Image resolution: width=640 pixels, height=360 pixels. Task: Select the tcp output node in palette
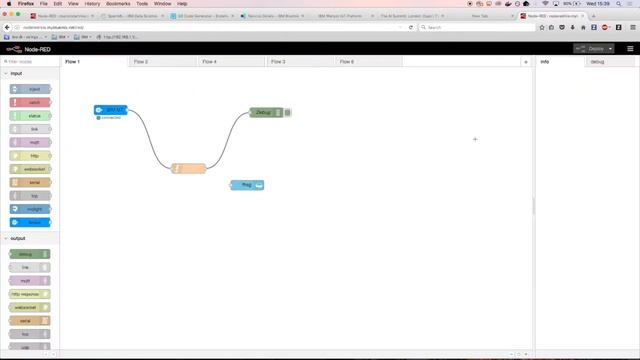click(30, 334)
